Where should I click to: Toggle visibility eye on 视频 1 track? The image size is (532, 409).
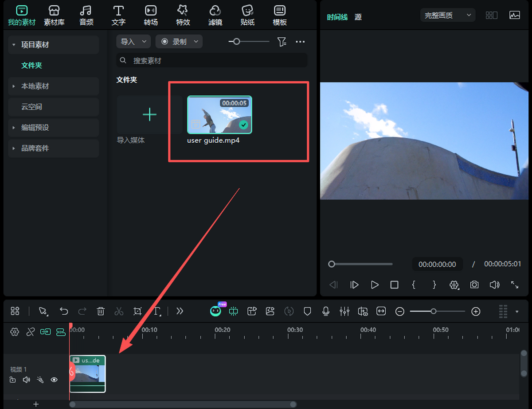(54, 380)
